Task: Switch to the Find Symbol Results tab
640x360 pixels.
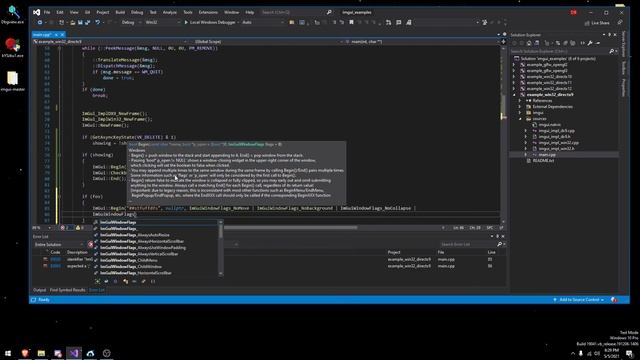Action: coord(67,290)
